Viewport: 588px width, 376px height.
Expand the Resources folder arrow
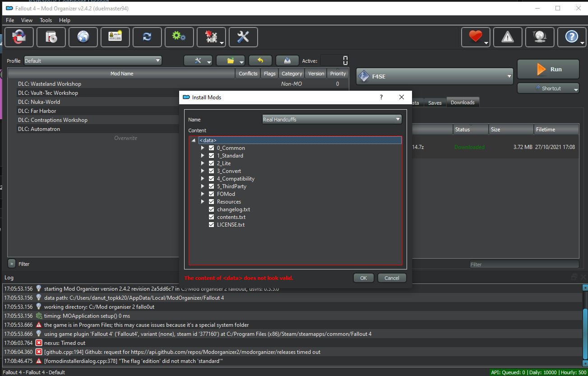203,202
